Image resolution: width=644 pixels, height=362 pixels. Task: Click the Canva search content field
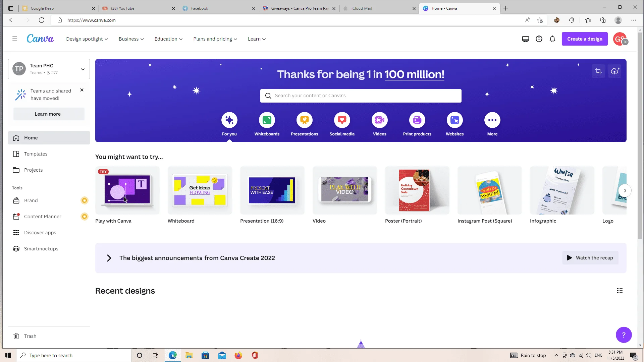coord(361,96)
